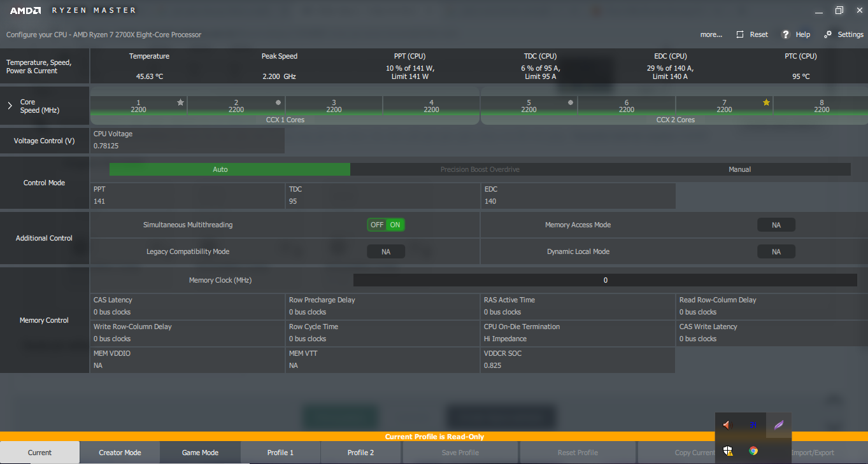Click the Copy Current button
This screenshot has width=868, height=464.
pyautogui.click(x=695, y=453)
